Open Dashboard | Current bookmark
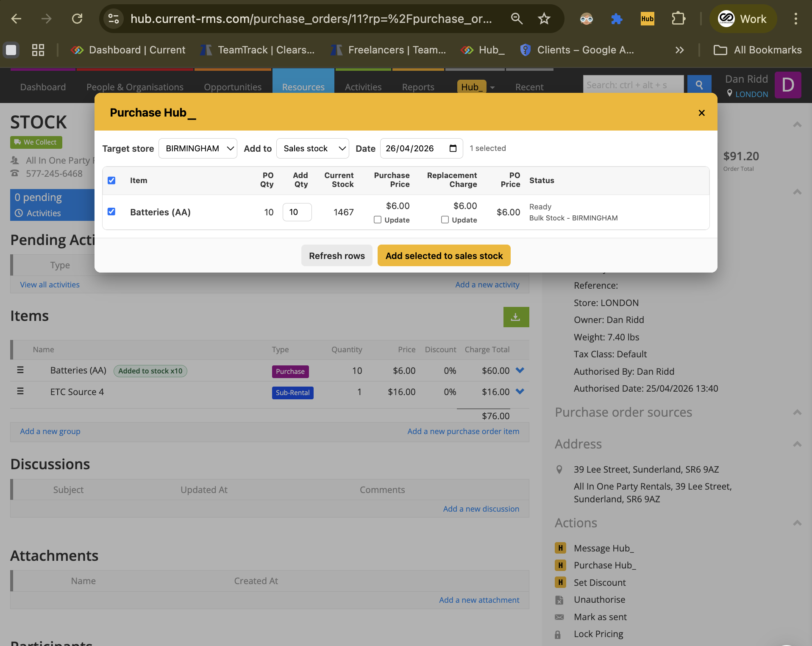Image resolution: width=812 pixels, height=646 pixels. 128,50
